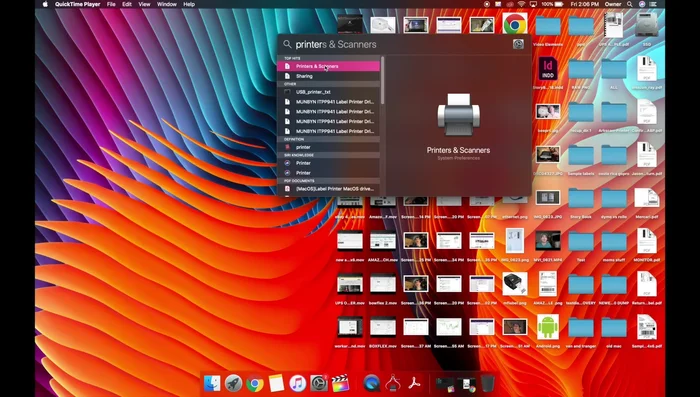Select bowflex 2.mov thumbnail
This screenshot has height=397, width=700.
[383, 284]
